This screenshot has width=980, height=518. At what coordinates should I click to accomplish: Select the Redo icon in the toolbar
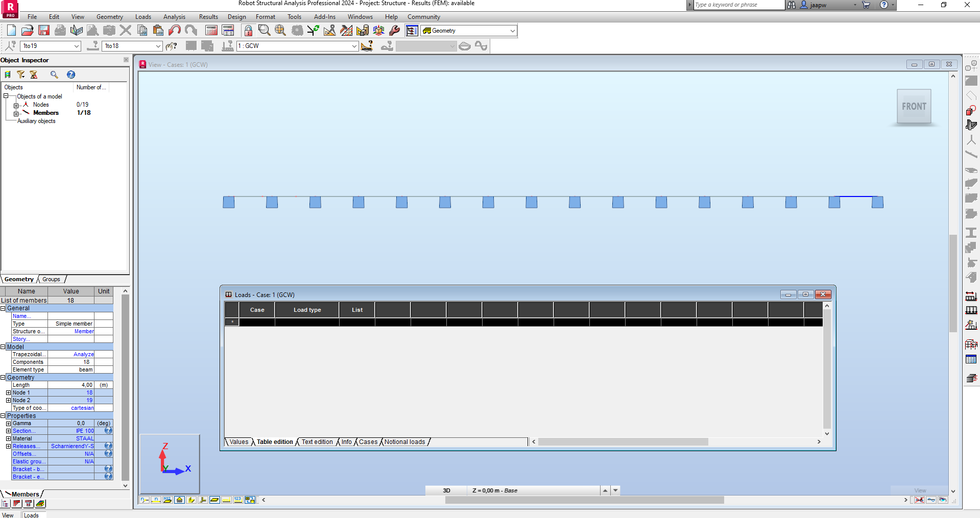pyautogui.click(x=191, y=30)
